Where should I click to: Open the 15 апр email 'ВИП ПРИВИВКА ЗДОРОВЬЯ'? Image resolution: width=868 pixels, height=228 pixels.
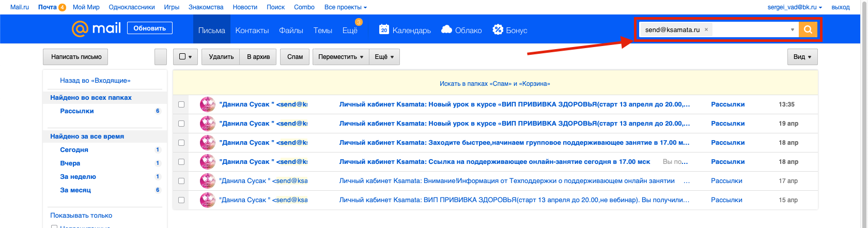tap(514, 200)
